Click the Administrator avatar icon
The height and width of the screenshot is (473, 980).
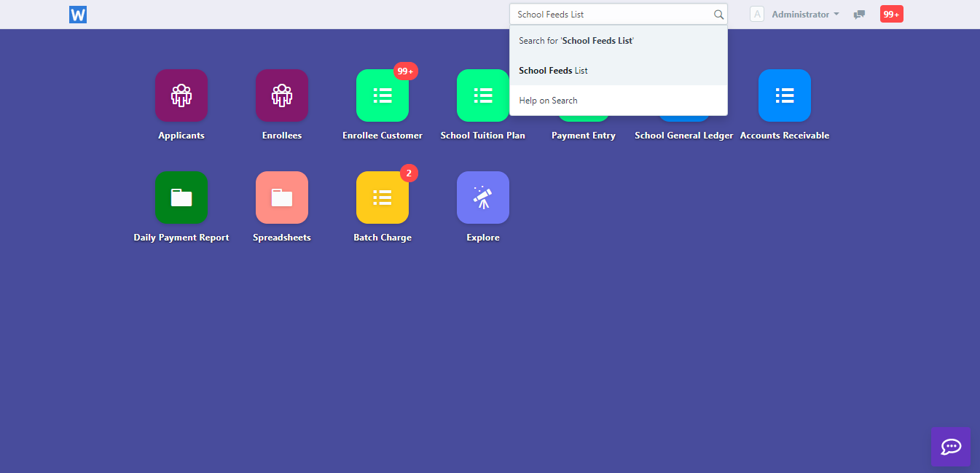tap(757, 15)
